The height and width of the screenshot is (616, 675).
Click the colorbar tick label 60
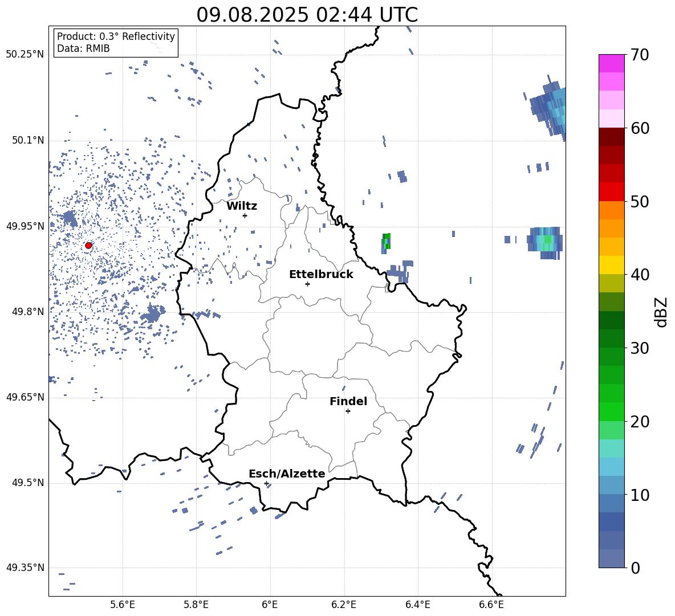click(x=640, y=129)
